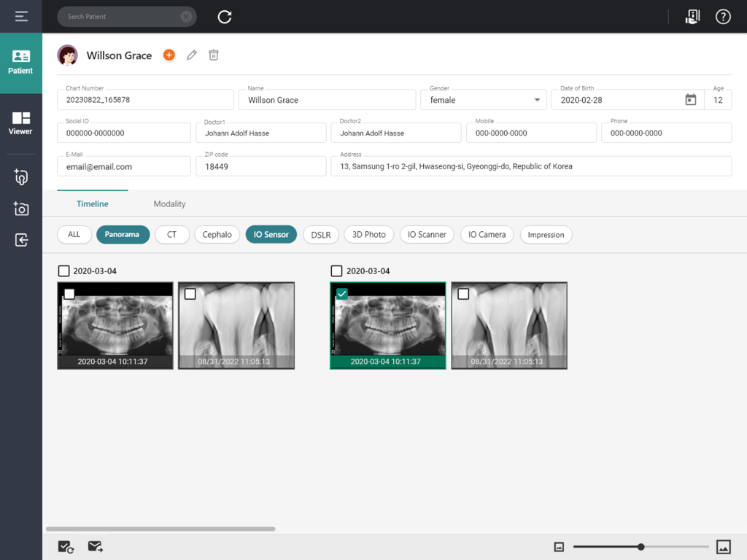Switch to the Modality tab
747x560 pixels.
[169, 204]
